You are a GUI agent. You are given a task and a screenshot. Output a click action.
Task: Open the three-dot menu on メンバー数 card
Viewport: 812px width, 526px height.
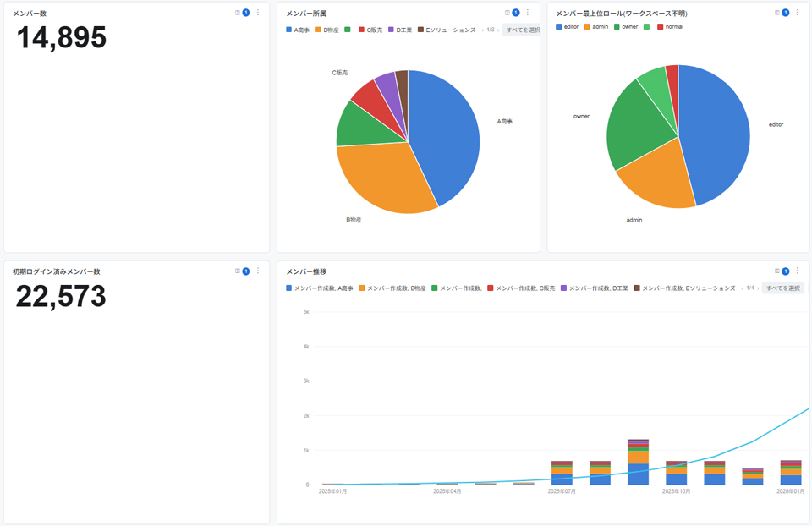click(258, 13)
